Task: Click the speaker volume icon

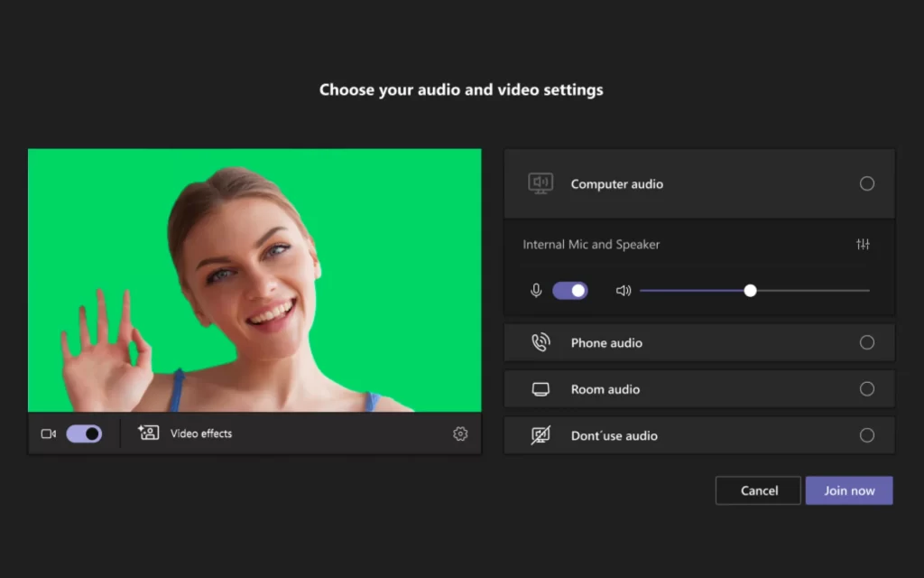Action: [624, 290]
